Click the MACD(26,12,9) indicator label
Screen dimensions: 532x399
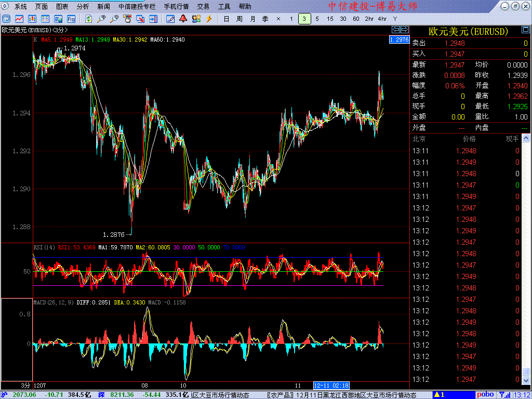54,302
